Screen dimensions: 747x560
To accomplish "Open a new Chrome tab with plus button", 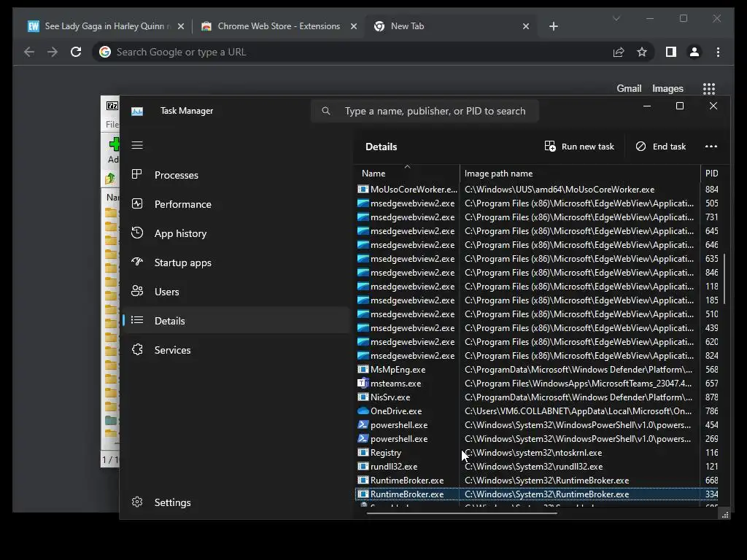I will click(554, 26).
